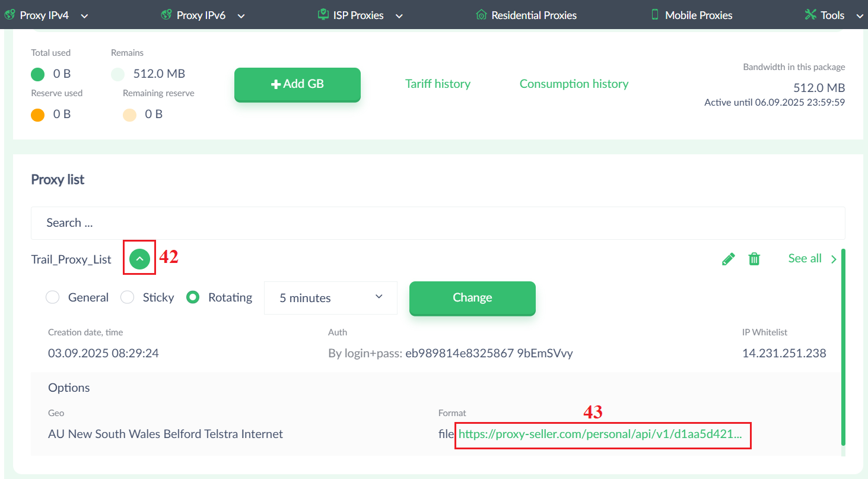Click the ISP Proxies monitor icon
868x479 pixels.
(x=323, y=15)
